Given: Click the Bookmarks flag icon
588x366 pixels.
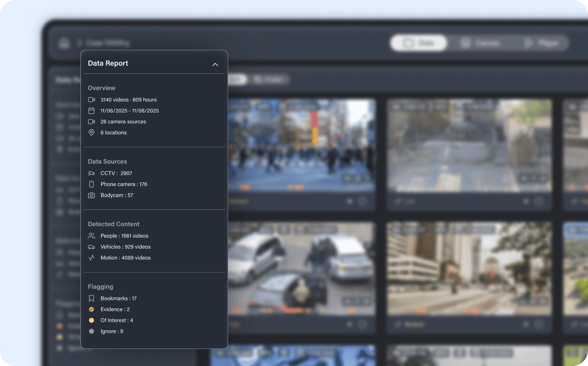Looking at the screenshot, I should click(x=92, y=298).
